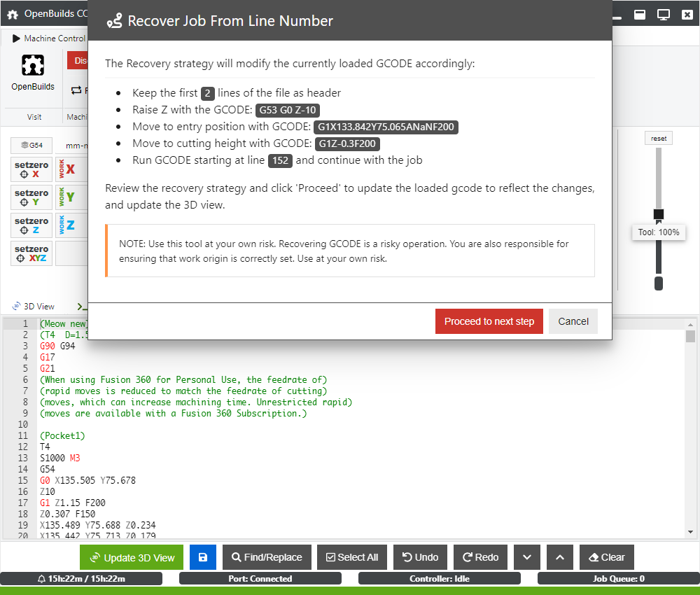
Task: Open the Machine Control tab
Action: tap(48, 38)
